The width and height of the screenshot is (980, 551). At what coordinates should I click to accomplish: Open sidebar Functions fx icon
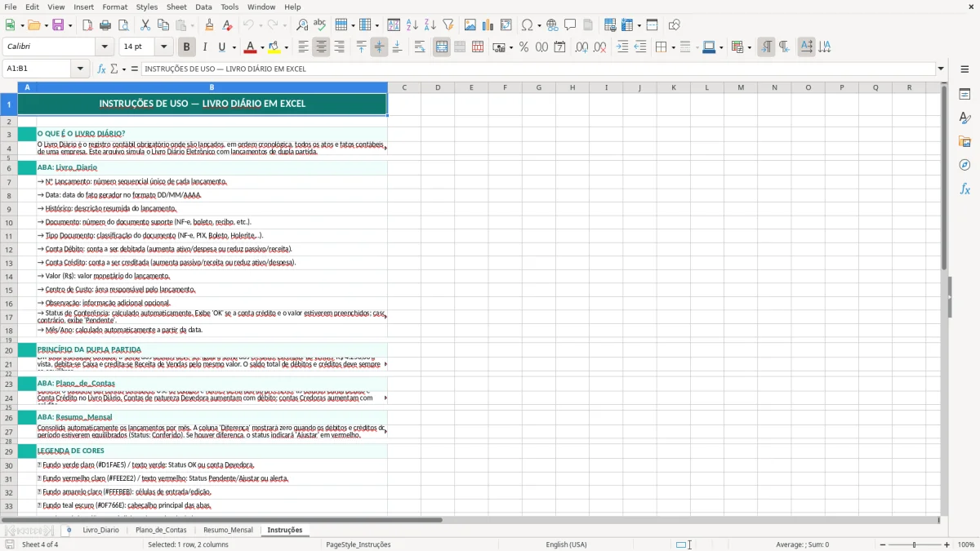pyautogui.click(x=964, y=189)
